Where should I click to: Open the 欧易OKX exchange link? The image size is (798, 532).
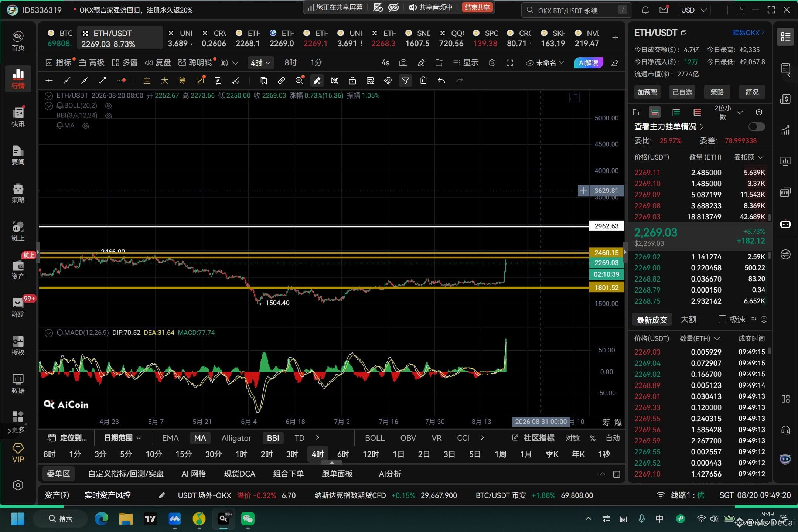click(748, 33)
